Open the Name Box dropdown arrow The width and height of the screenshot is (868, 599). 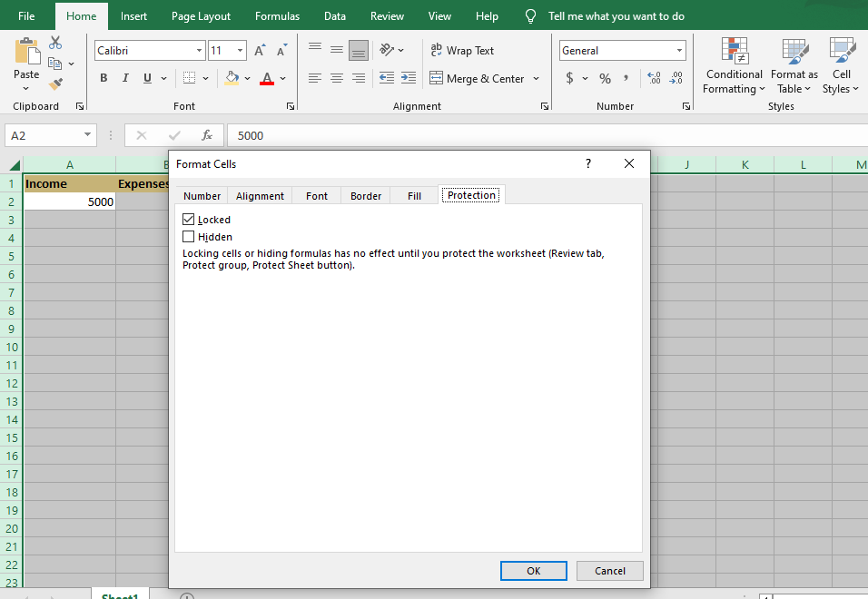click(x=88, y=135)
